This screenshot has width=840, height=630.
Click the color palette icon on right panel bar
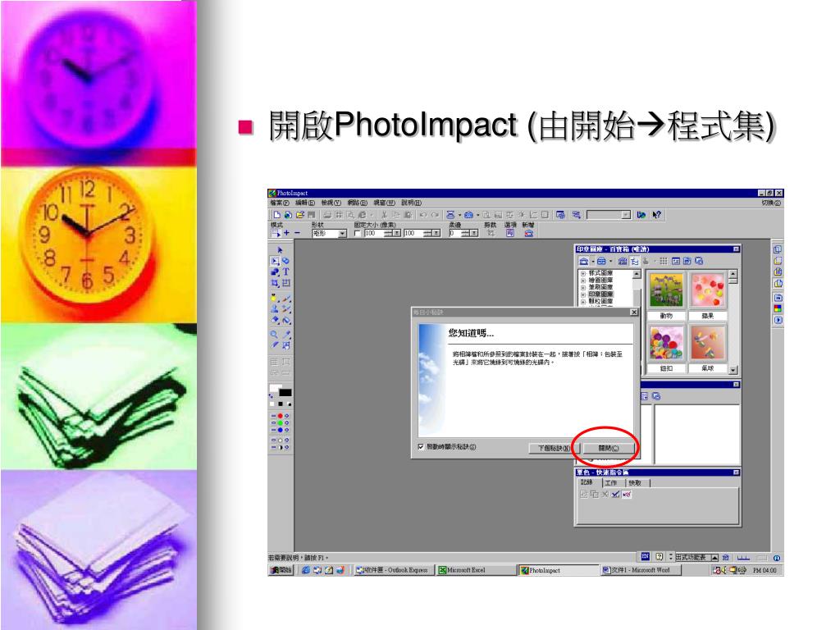[x=778, y=308]
